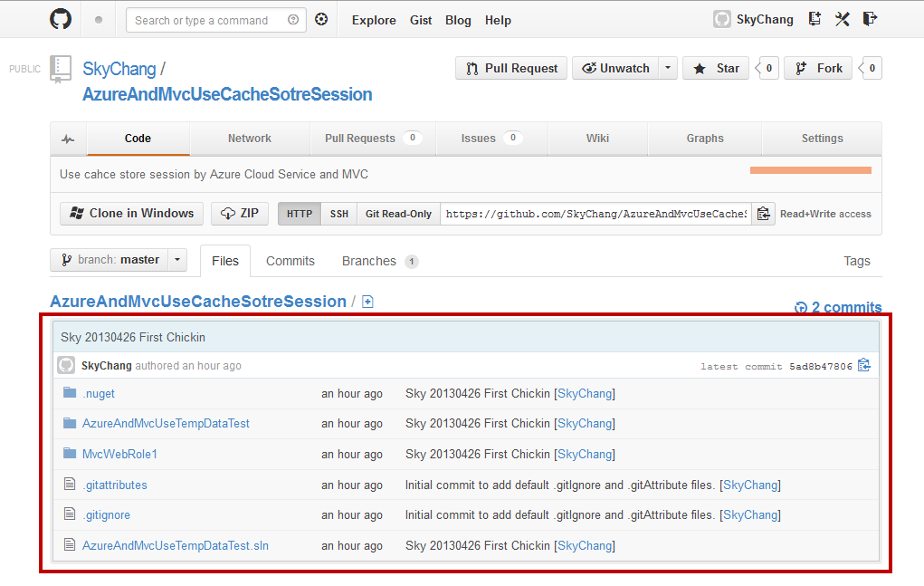Click the repository book icon
Screen dimensions: 924x586
pyautogui.click(x=61, y=69)
